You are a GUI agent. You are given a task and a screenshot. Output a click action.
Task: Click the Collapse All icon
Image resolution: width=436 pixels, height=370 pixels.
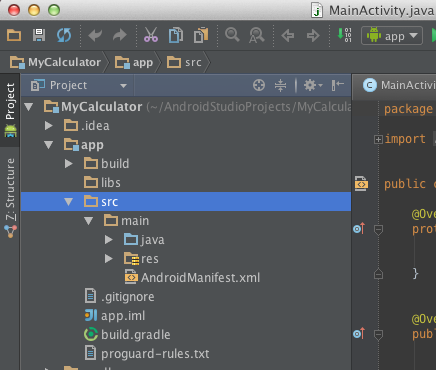tap(280, 85)
